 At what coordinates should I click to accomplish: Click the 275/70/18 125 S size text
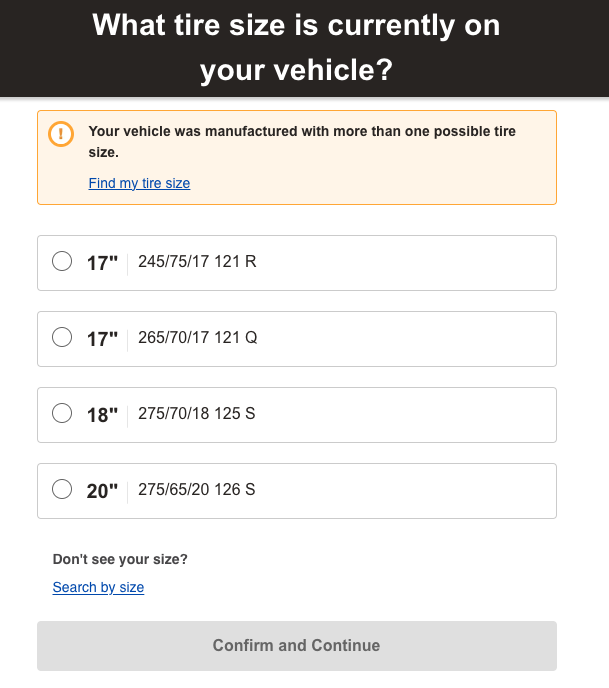click(197, 413)
